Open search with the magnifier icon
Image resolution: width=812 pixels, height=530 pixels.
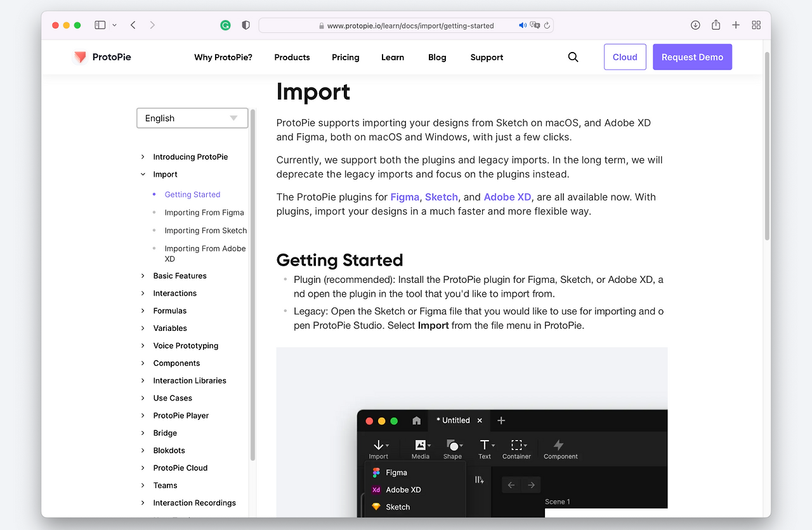573,57
